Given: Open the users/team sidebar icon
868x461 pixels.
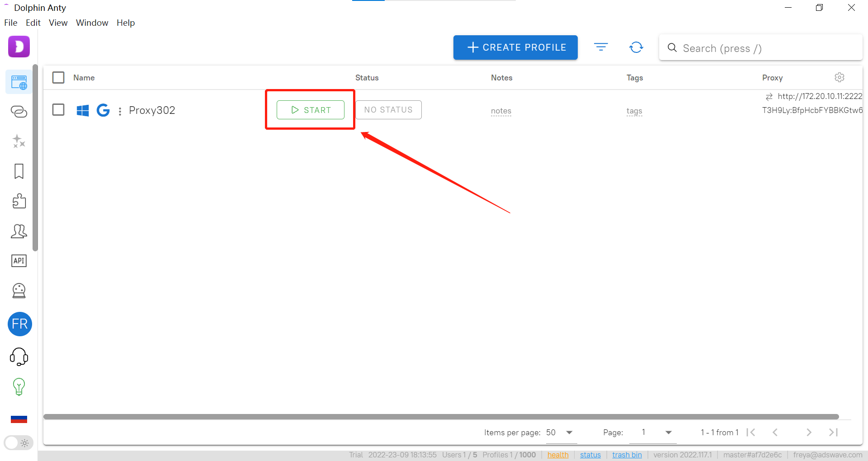Looking at the screenshot, I should click(19, 231).
